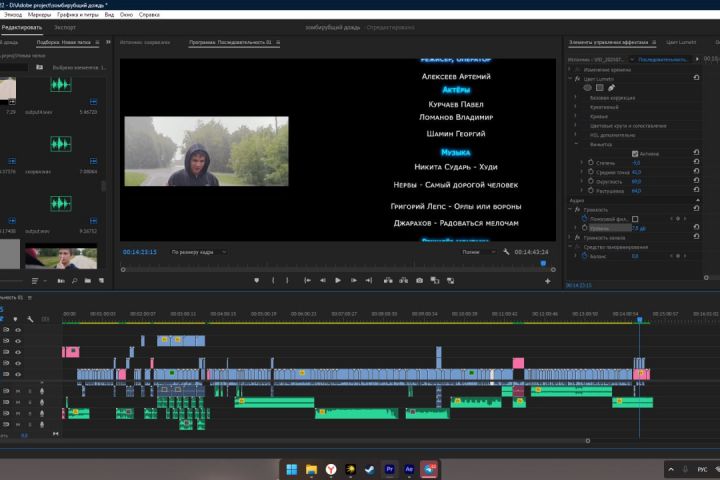Hide the topmost video track with eye icon
Screen dimensions: 720x480
coord(17,331)
